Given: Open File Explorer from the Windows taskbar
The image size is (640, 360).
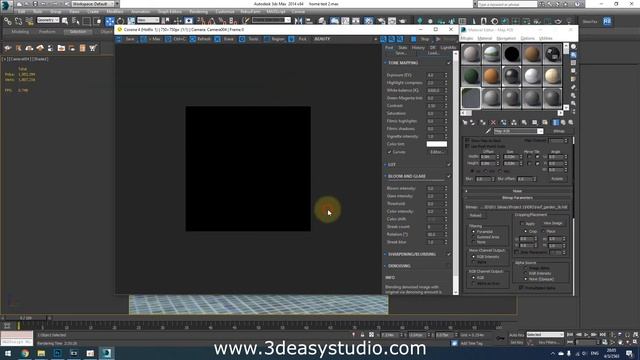Looking at the screenshot, I should [41, 353].
